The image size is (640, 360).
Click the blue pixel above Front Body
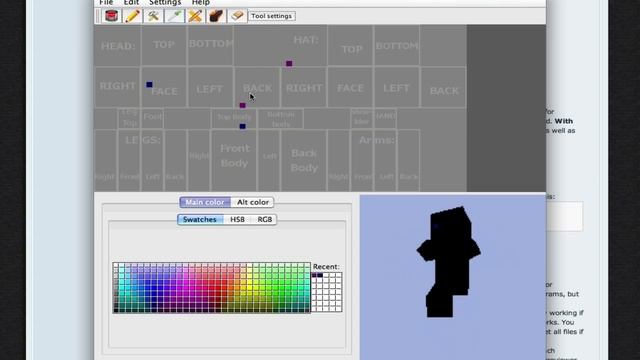pos(242,126)
